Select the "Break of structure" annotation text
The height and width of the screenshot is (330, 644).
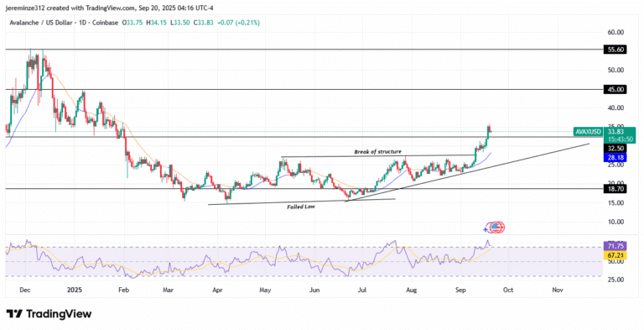click(377, 152)
